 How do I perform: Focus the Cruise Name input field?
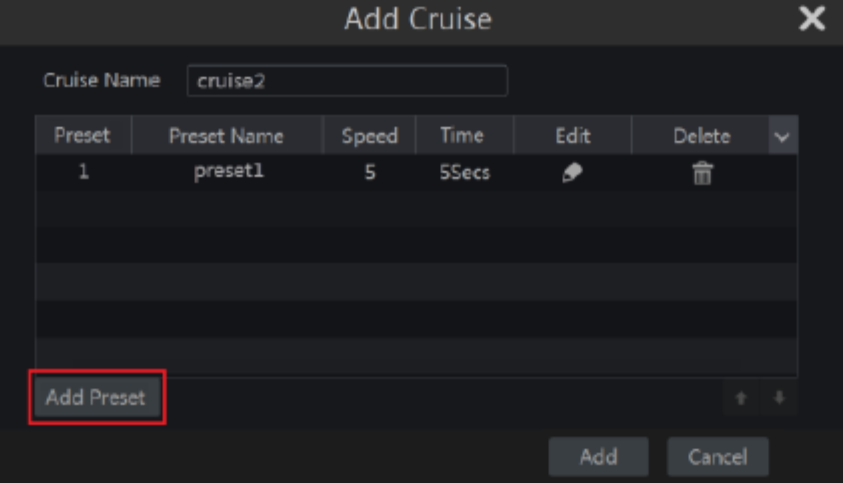point(347,81)
